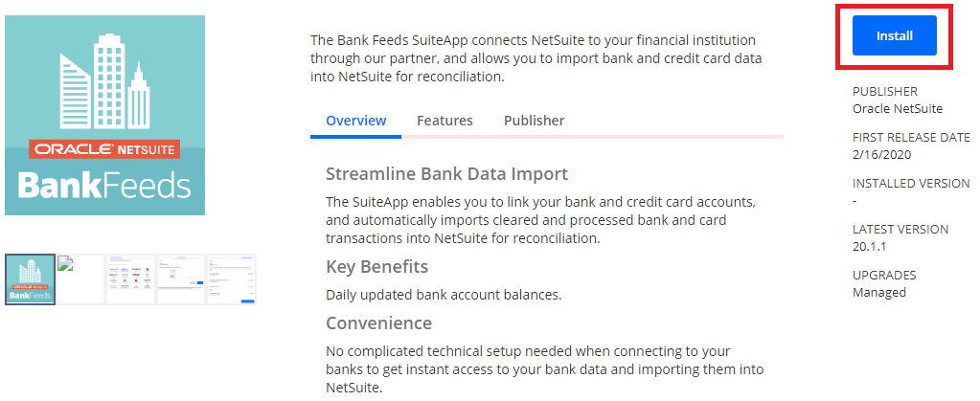
Task: Open the Publisher tab
Action: (534, 121)
